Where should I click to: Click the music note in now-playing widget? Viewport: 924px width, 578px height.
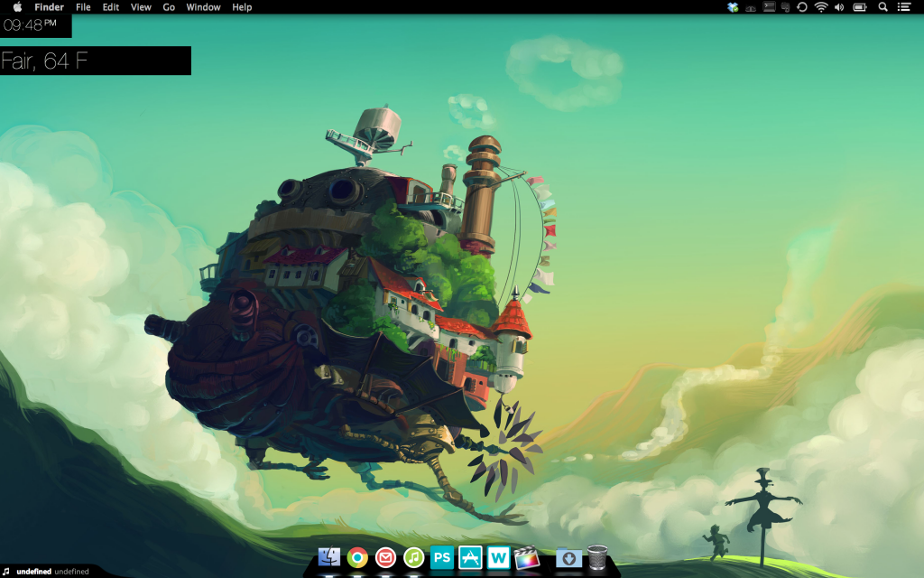pyautogui.click(x=6, y=571)
